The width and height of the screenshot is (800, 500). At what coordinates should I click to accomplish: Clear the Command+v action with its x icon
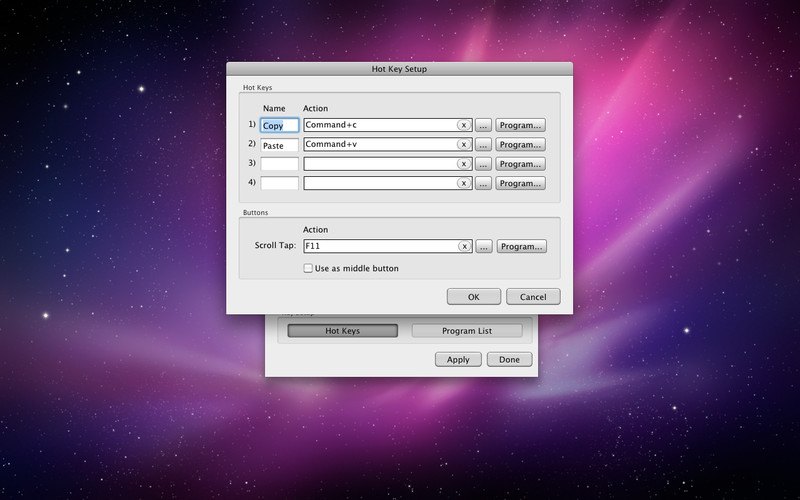pos(464,145)
